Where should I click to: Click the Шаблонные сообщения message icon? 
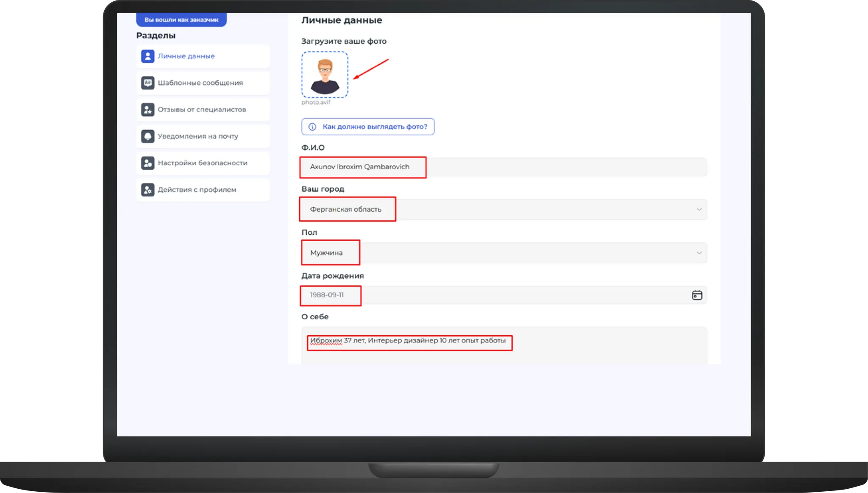pos(147,83)
